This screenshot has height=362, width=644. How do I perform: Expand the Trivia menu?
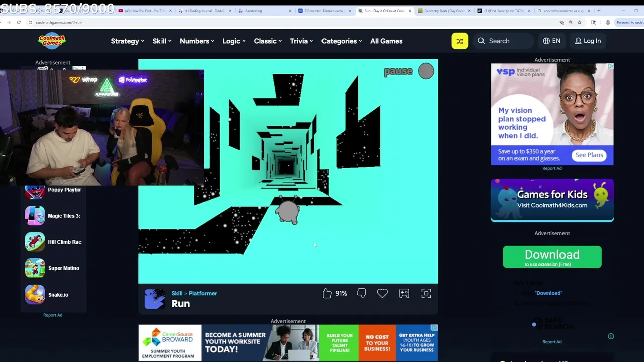[x=301, y=41]
